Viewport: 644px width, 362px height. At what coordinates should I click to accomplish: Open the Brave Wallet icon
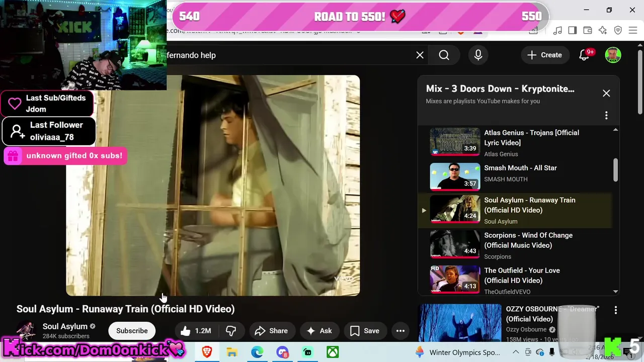(x=588, y=31)
